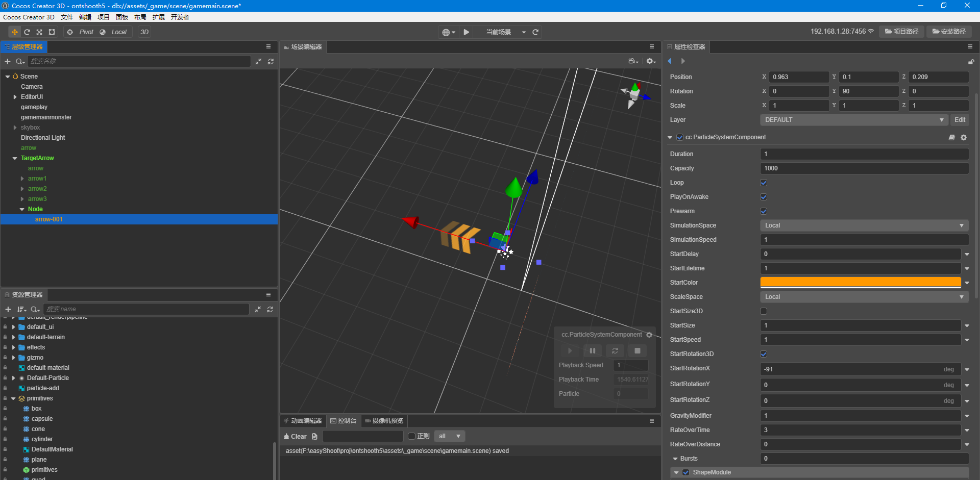Open the StartColor color swatch
The image size is (980, 480).
point(861,283)
